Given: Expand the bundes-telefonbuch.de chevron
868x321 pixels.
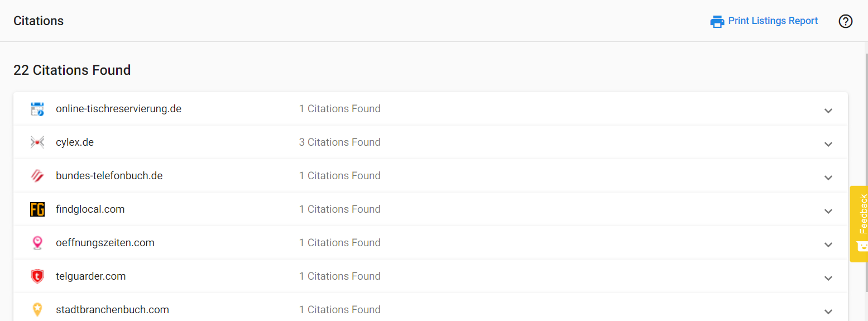Looking at the screenshot, I should (x=828, y=177).
